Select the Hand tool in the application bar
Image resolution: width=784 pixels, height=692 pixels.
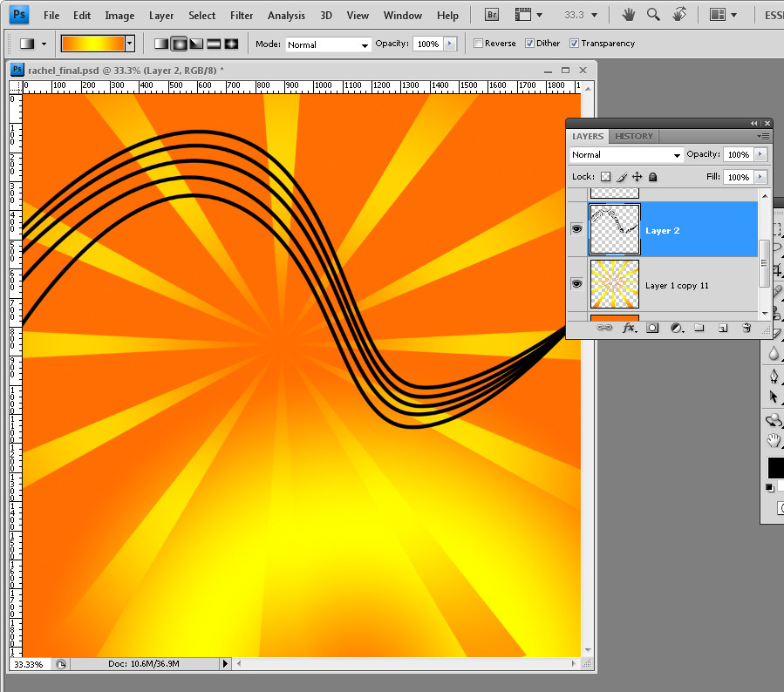pos(629,15)
